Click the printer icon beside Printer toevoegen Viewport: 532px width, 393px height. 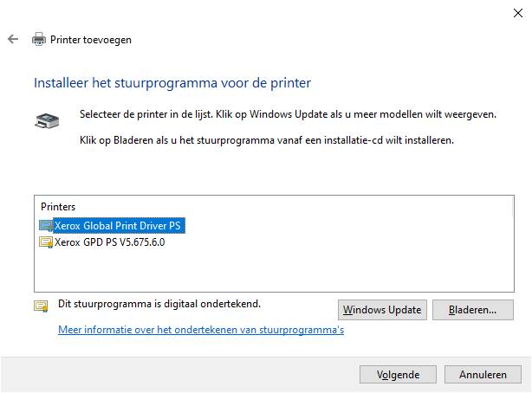(39, 39)
